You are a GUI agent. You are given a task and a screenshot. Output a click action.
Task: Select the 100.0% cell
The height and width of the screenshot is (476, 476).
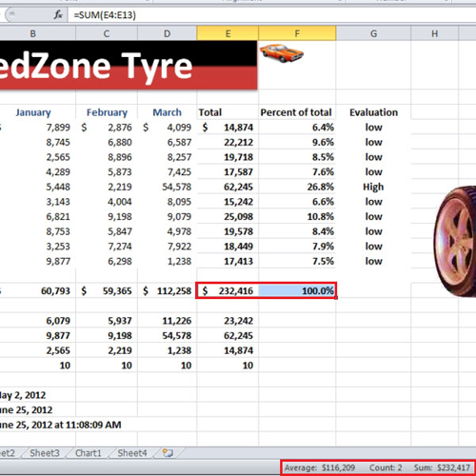(x=297, y=290)
